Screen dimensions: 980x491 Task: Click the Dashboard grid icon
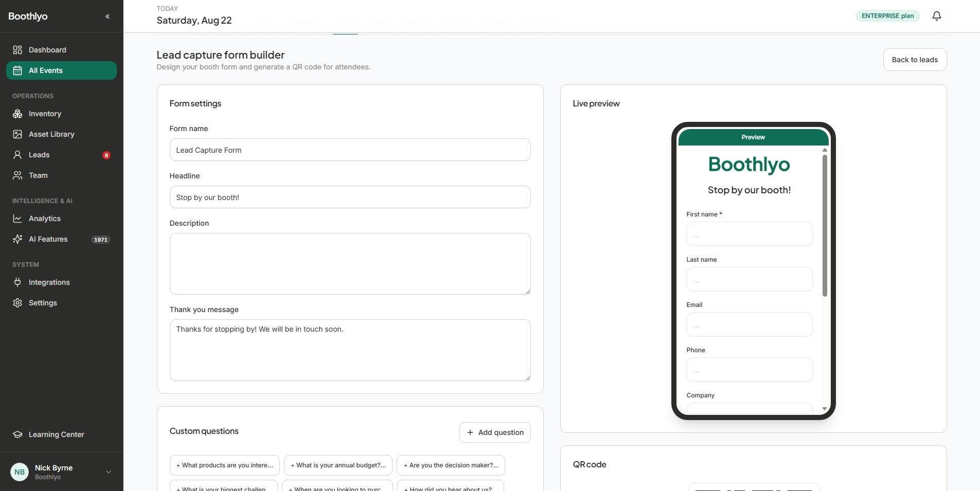17,50
